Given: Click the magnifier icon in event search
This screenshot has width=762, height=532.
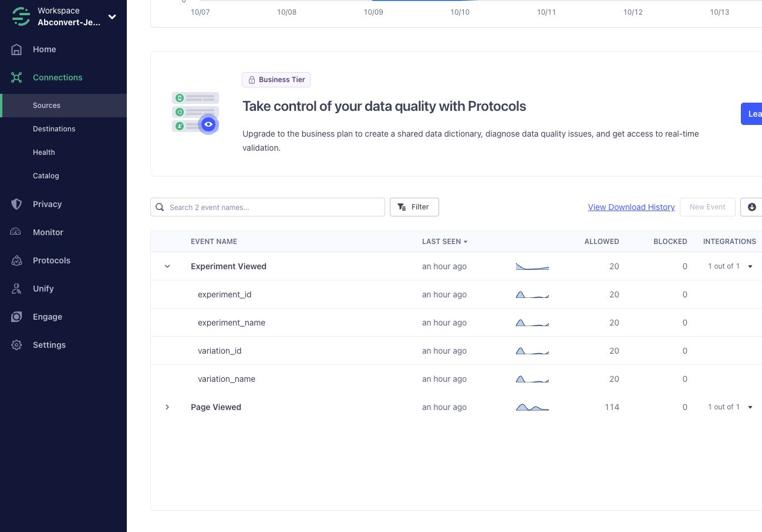Looking at the screenshot, I should (160, 207).
